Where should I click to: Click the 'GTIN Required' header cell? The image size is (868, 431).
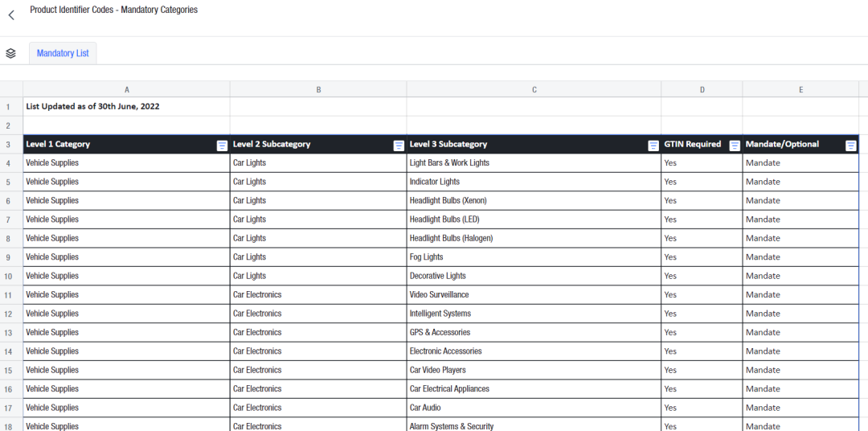[x=702, y=144]
